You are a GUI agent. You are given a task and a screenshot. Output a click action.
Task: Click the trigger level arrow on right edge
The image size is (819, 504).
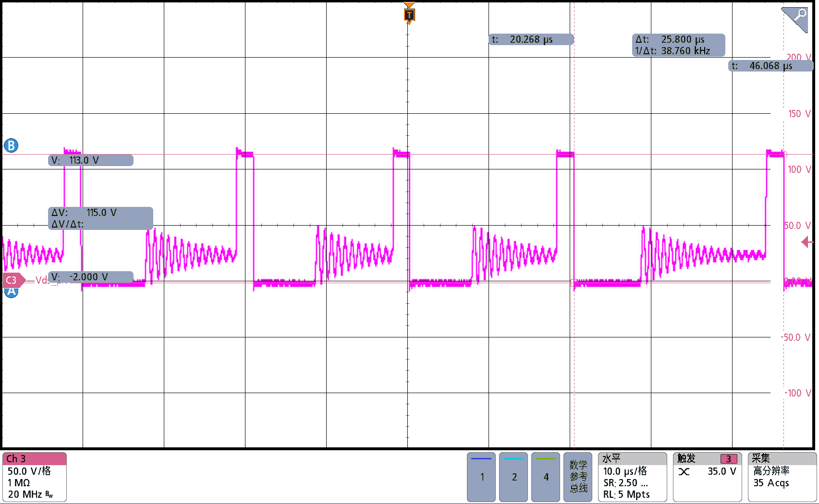[807, 242]
